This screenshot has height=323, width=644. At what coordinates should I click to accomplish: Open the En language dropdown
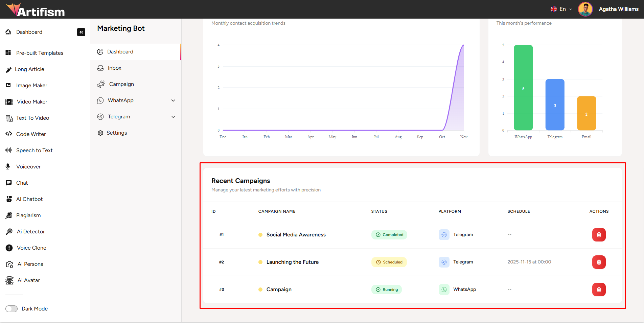pos(561,9)
